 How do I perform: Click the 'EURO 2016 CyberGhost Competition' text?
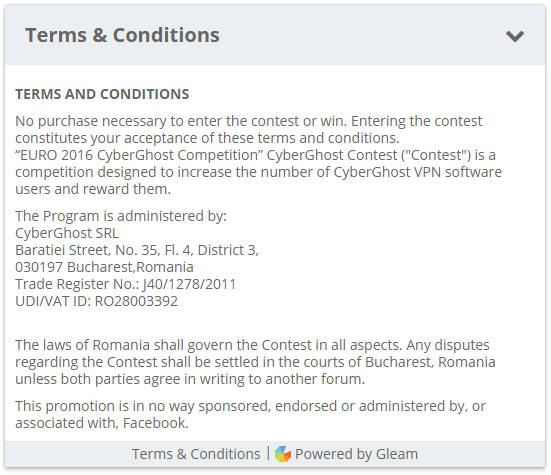(x=140, y=155)
